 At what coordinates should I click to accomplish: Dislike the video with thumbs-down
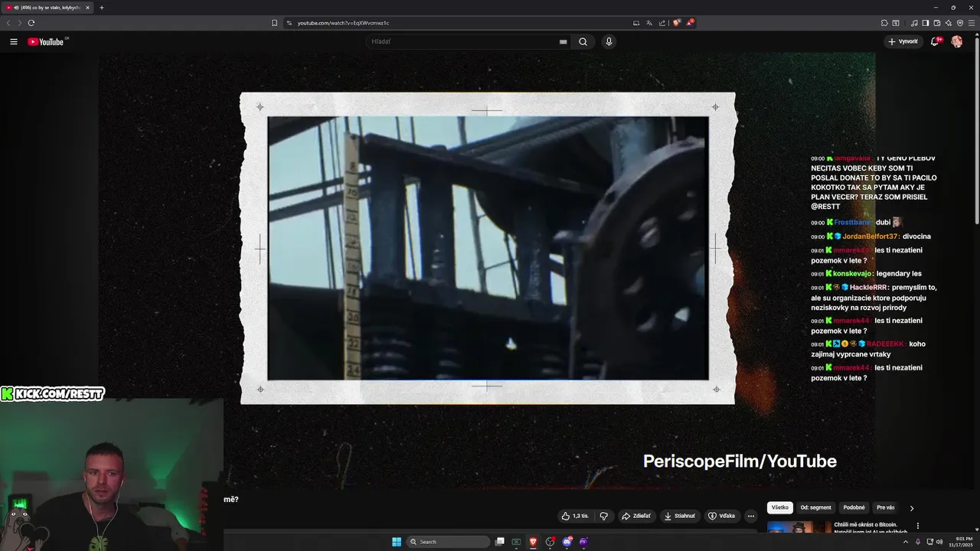click(603, 516)
